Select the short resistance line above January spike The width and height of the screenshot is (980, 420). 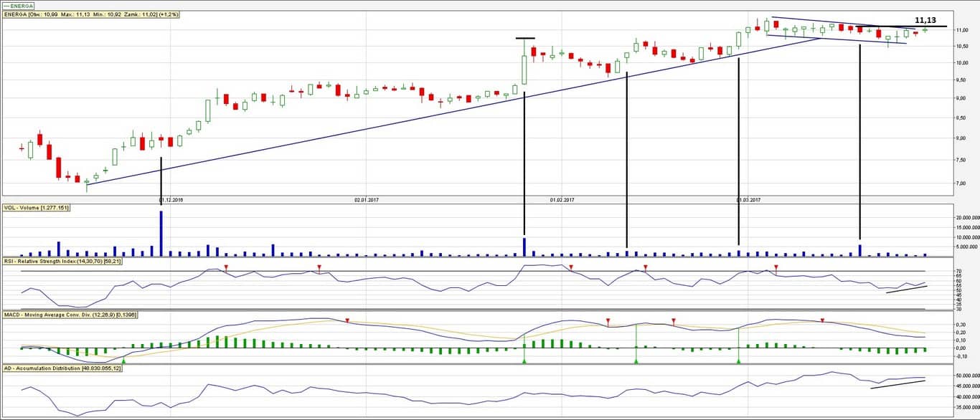[x=524, y=38]
